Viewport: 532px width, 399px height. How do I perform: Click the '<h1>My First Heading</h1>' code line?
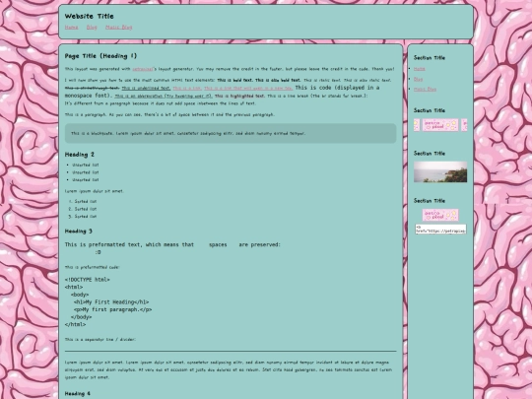(111, 302)
